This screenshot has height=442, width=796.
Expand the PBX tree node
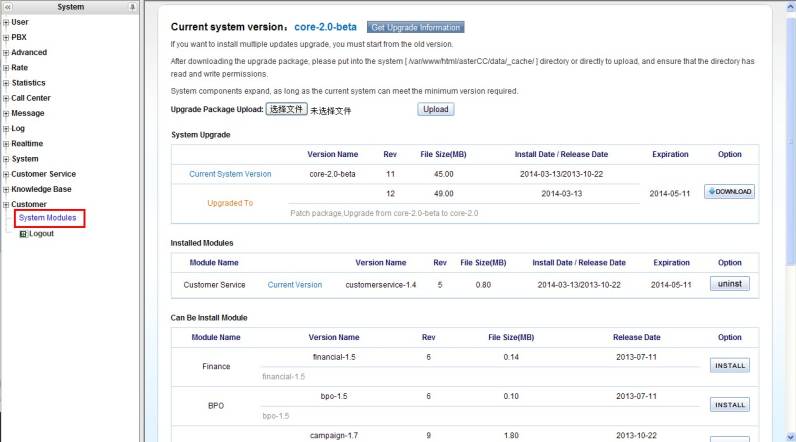tap(6, 37)
